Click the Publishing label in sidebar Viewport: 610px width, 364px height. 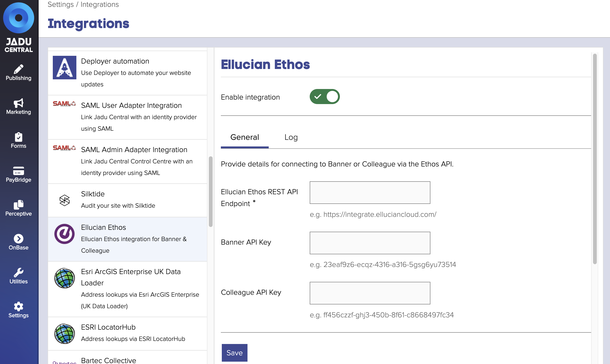pyautogui.click(x=19, y=78)
